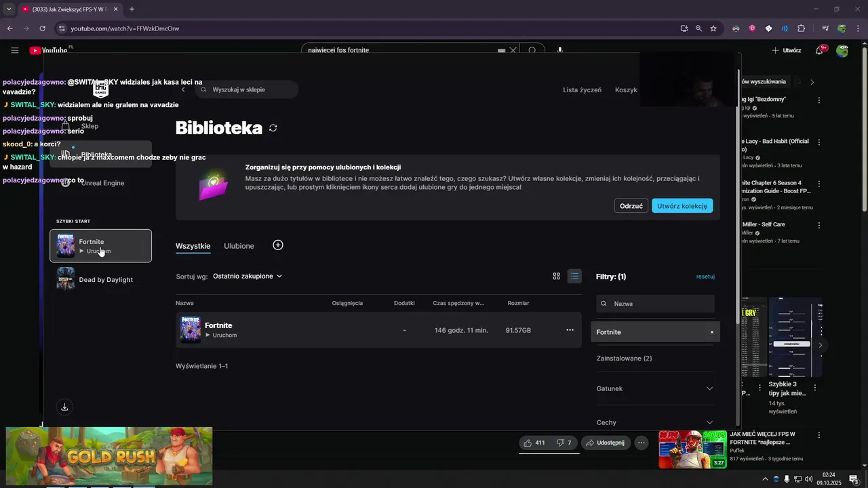Image resolution: width=868 pixels, height=488 pixels.
Task: Sort the table by the Nazwa column header
Action: click(x=184, y=303)
